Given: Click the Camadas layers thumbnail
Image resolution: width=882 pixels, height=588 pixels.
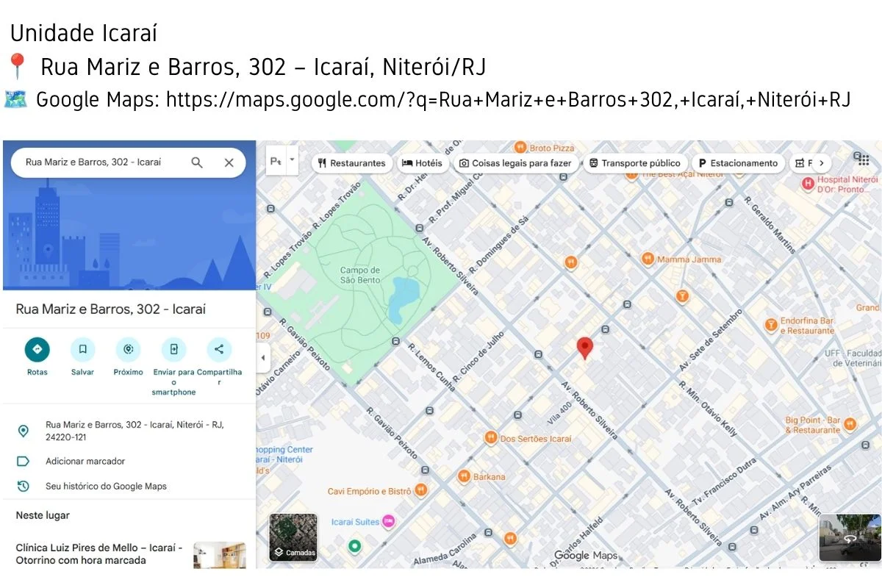Looking at the screenshot, I should pos(293,537).
